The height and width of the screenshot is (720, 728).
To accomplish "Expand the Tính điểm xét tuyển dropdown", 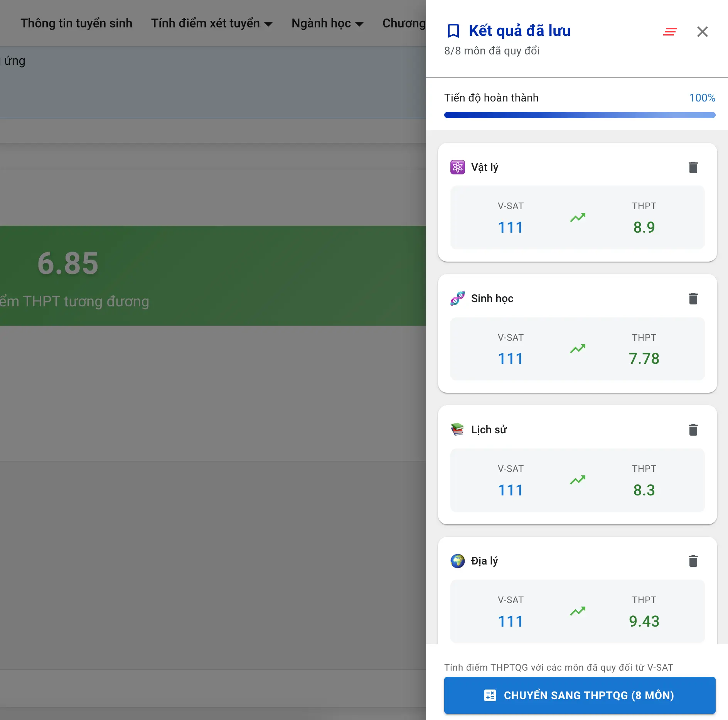I will [x=212, y=24].
